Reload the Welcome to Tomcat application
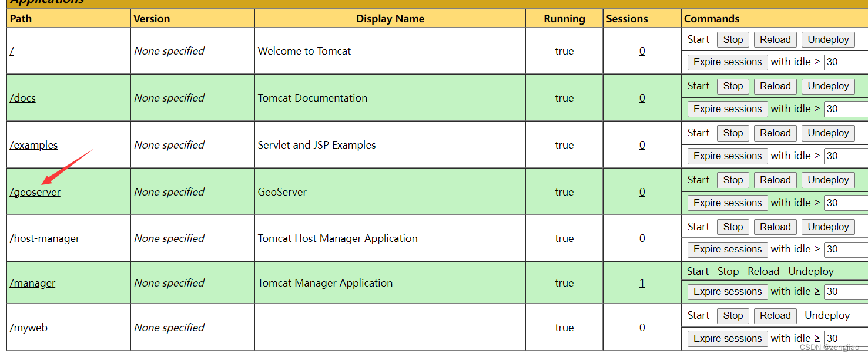The width and height of the screenshot is (868, 357). 775,39
